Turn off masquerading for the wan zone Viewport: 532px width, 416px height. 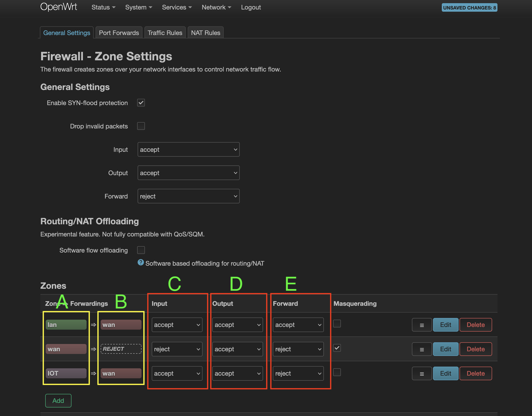tap(337, 348)
